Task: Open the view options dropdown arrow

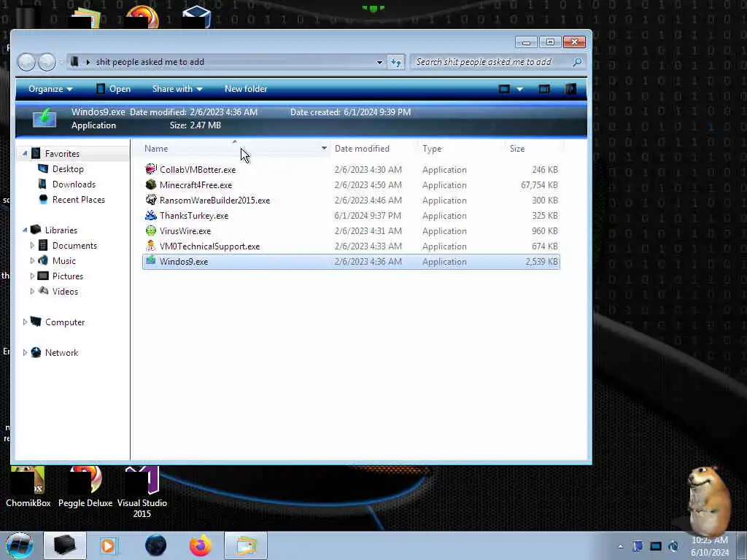Action: pyautogui.click(x=519, y=89)
